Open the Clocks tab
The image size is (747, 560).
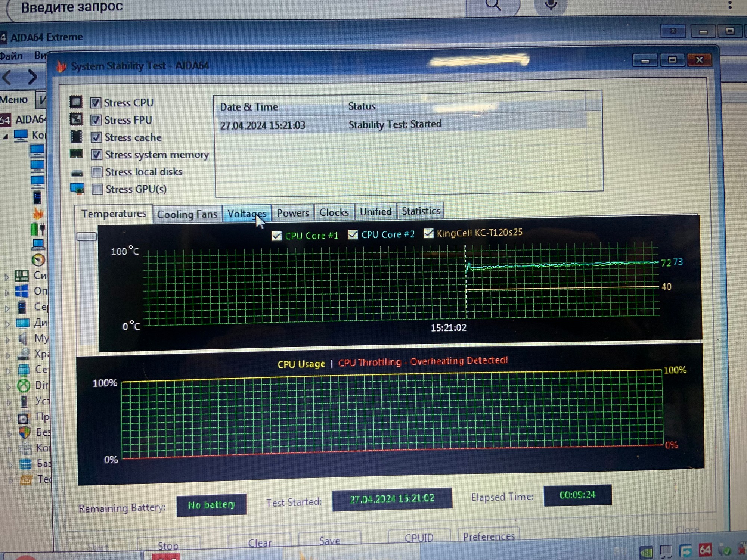[x=334, y=212]
